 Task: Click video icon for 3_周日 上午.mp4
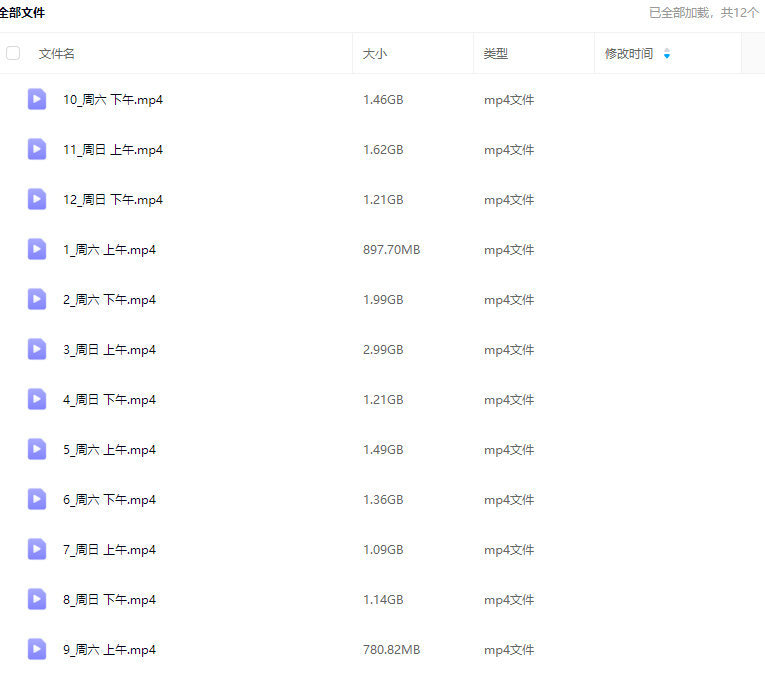coord(37,349)
